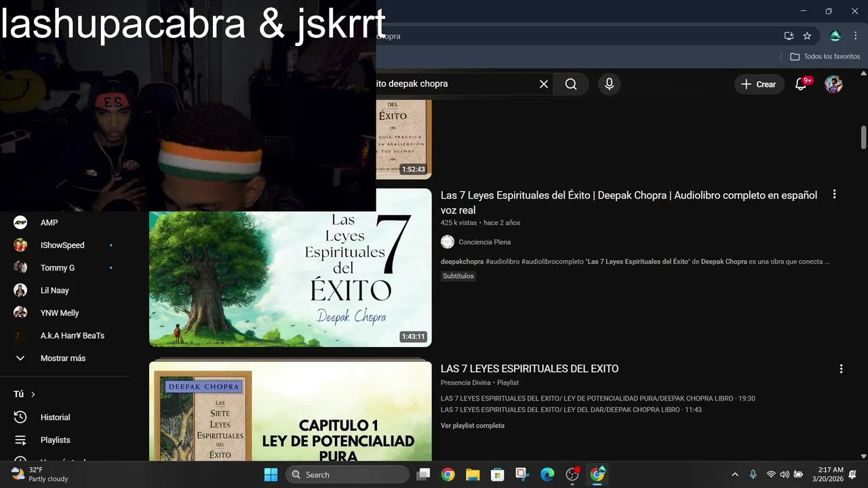Click the tray microphone icon
868x488 pixels.
pyautogui.click(x=753, y=474)
